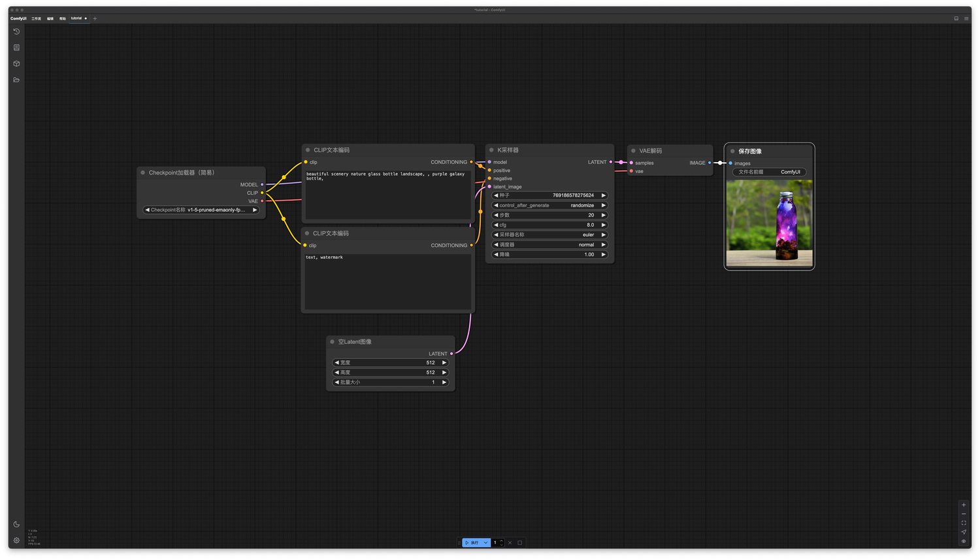
Task: Open the control_after_generate randomize combo
Action: click(549, 205)
